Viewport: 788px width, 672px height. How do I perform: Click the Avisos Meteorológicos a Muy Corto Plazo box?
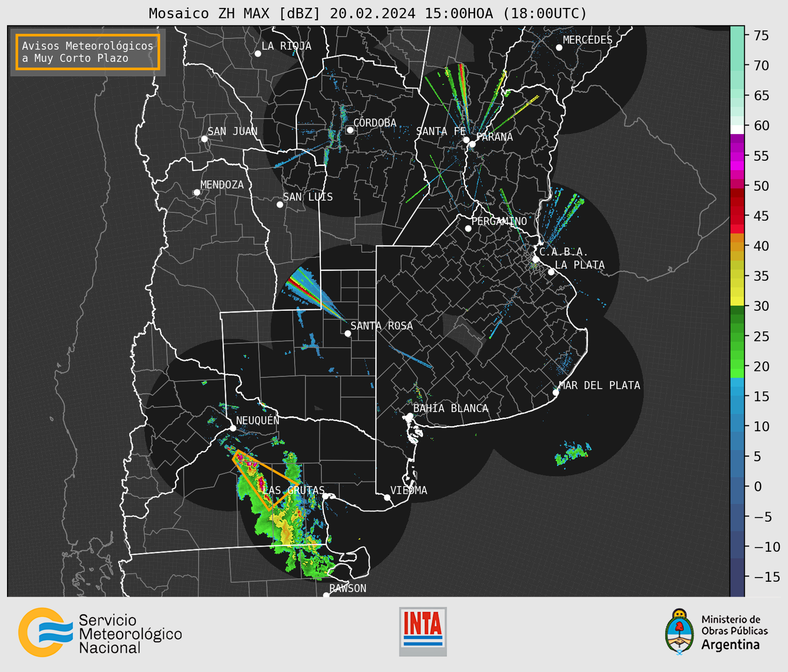coord(88,52)
